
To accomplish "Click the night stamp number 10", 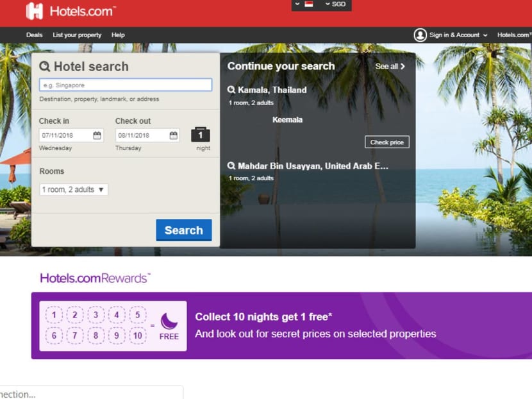I will pyautogui.click(x=137, y=336).
